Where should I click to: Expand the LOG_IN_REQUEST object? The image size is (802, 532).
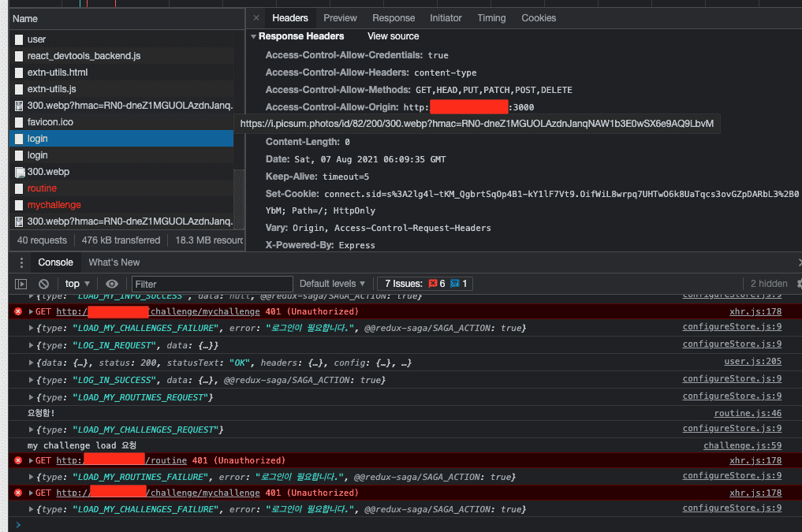[32, 346]
